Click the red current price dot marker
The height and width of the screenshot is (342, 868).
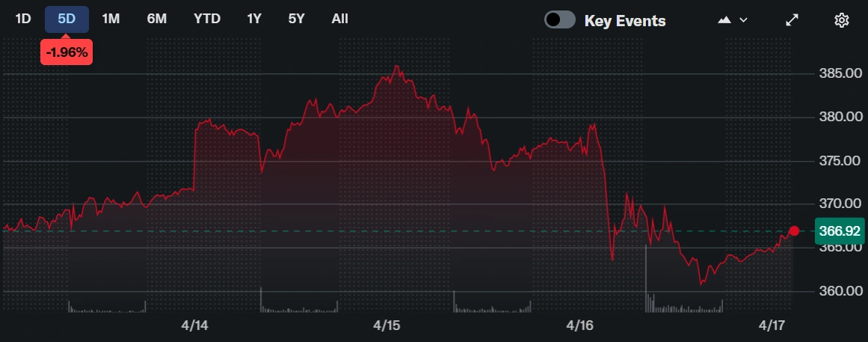click(794, 230)
